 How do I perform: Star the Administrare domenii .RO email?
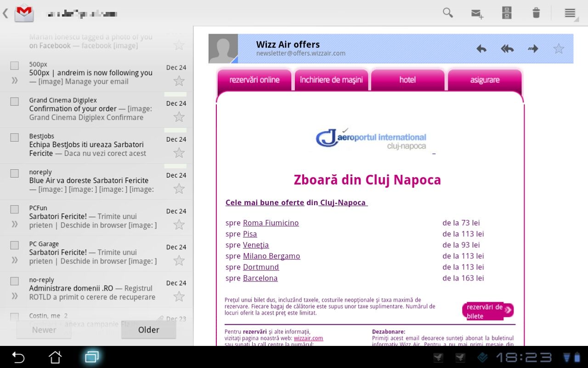179,296
